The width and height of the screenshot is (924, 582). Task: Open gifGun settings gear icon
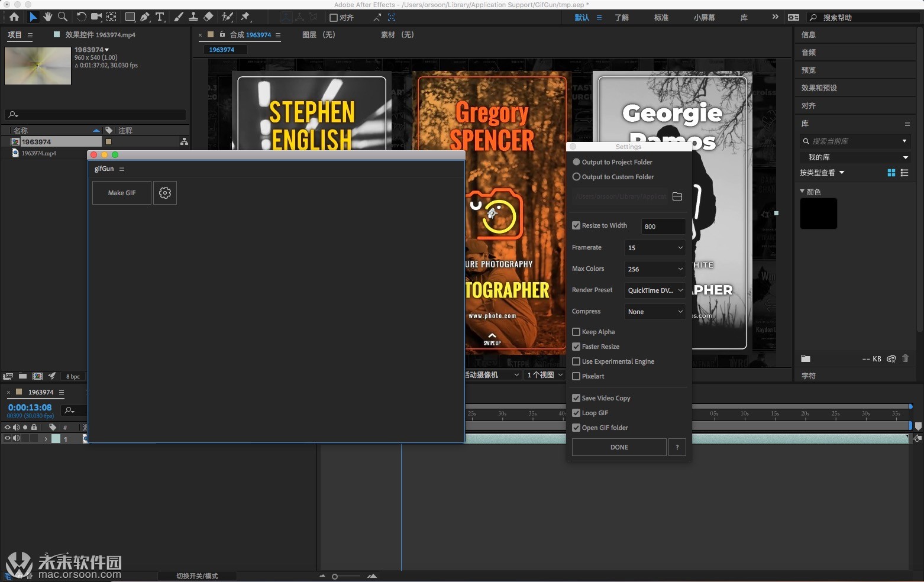click(x=165, y=193)
